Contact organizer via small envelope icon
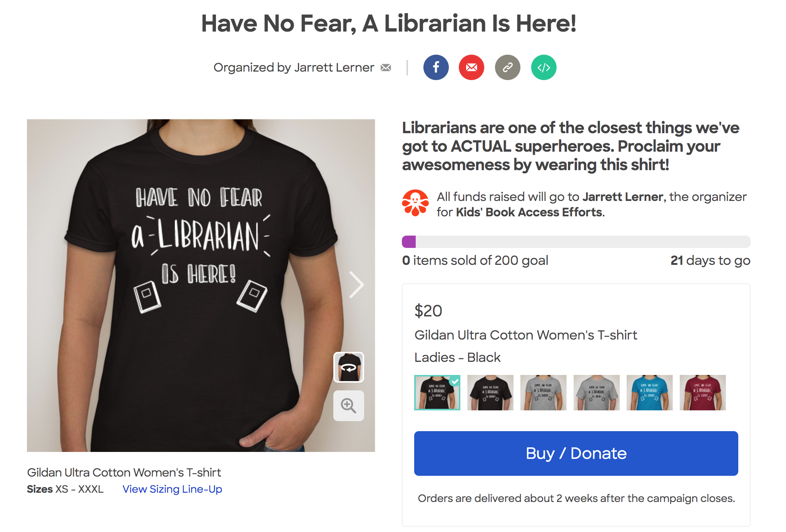This screenshot has width=786, height=532. click(x=386, y=68)
